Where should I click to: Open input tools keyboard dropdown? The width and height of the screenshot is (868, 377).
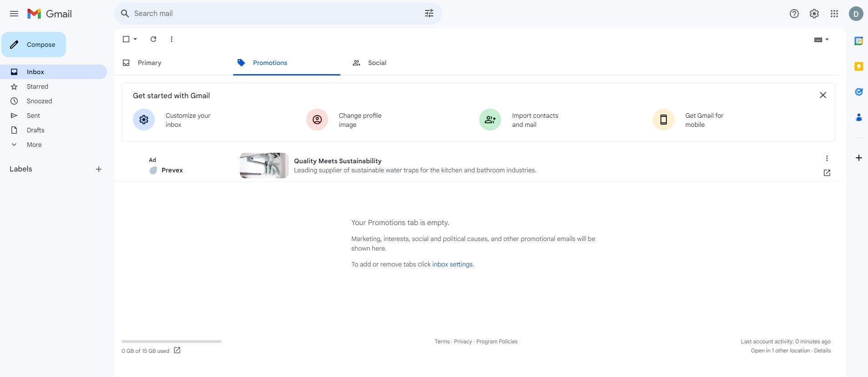click(821, 40)
